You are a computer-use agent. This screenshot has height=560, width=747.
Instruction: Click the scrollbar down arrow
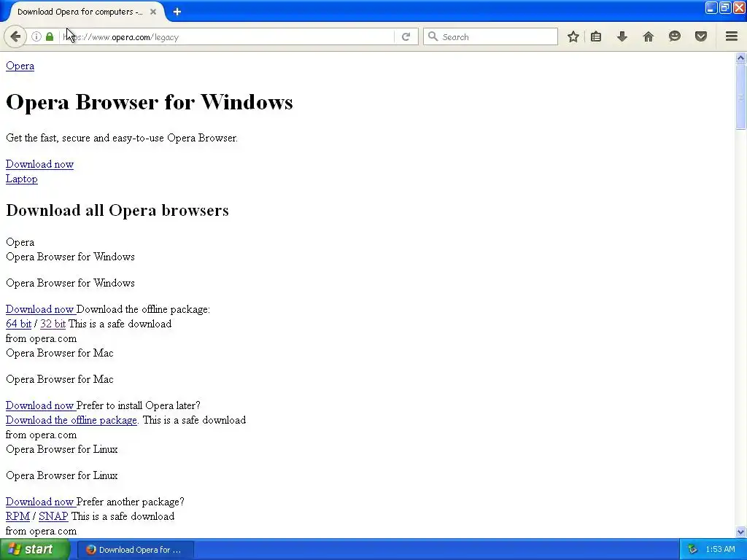point(740,532)
